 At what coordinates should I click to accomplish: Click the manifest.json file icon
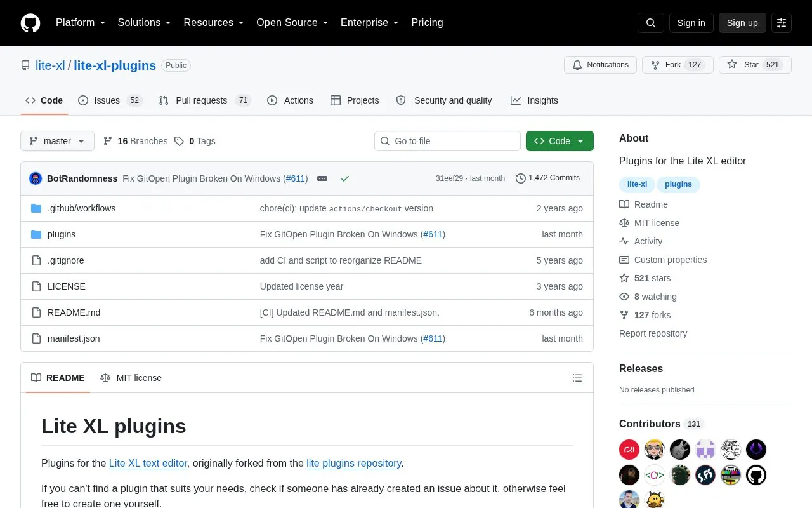(x=36, y=338)
